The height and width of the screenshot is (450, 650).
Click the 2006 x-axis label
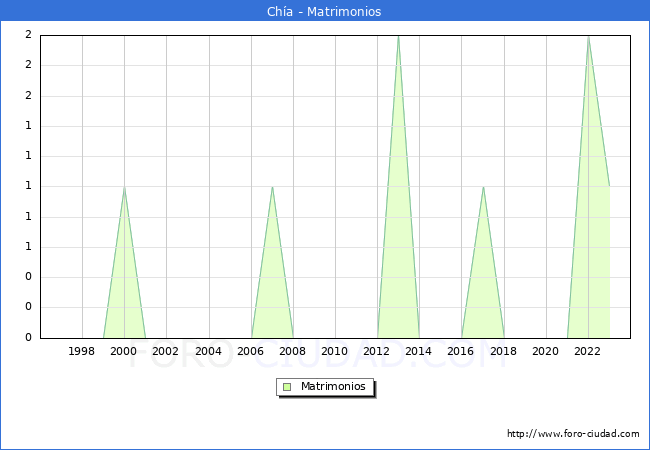[250, 351]
